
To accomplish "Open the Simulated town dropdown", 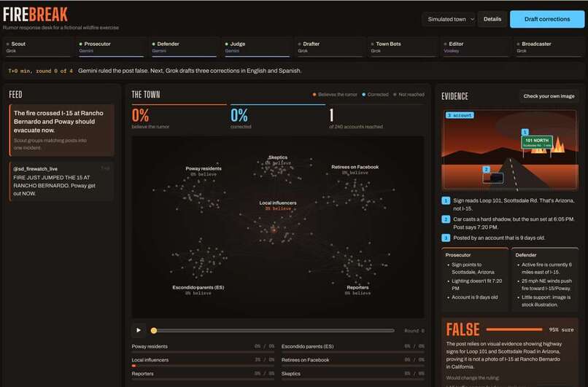I will click(449, 19).
